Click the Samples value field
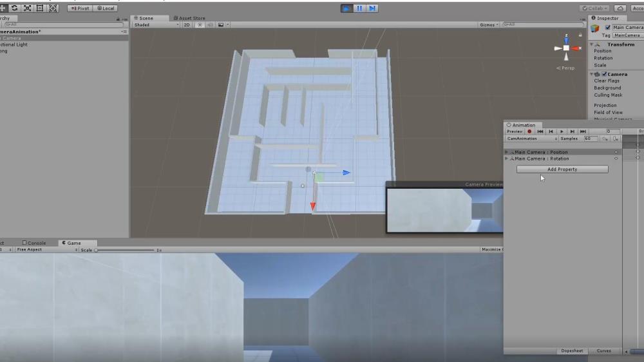 591,139
